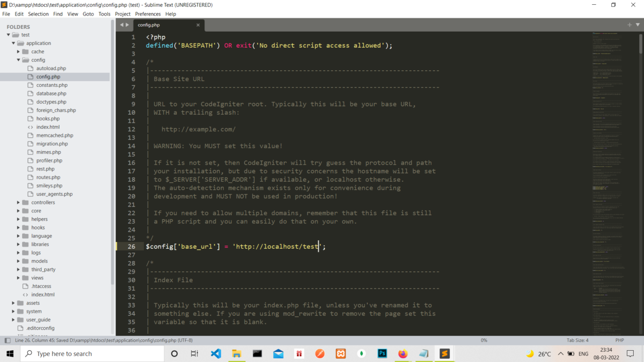644x362 pixels.
Task: Open Photoshop from the taskbar
Action: pos(382,353)
